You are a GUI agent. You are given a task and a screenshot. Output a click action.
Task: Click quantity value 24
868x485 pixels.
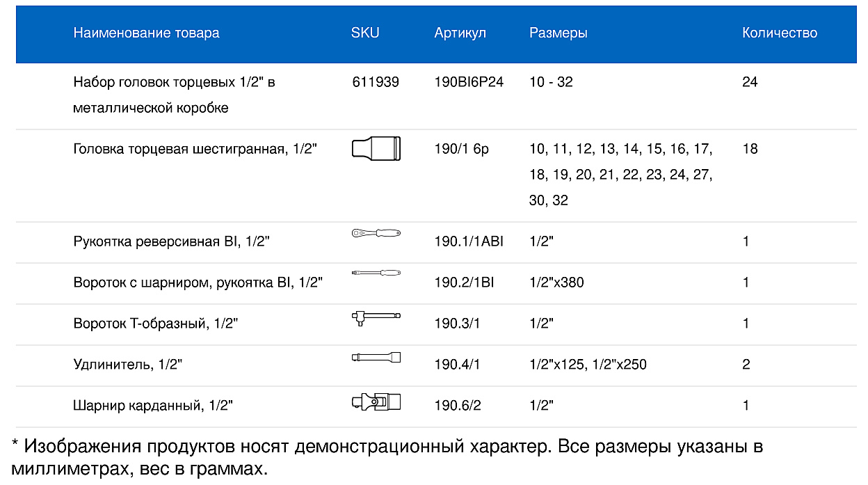750,82
